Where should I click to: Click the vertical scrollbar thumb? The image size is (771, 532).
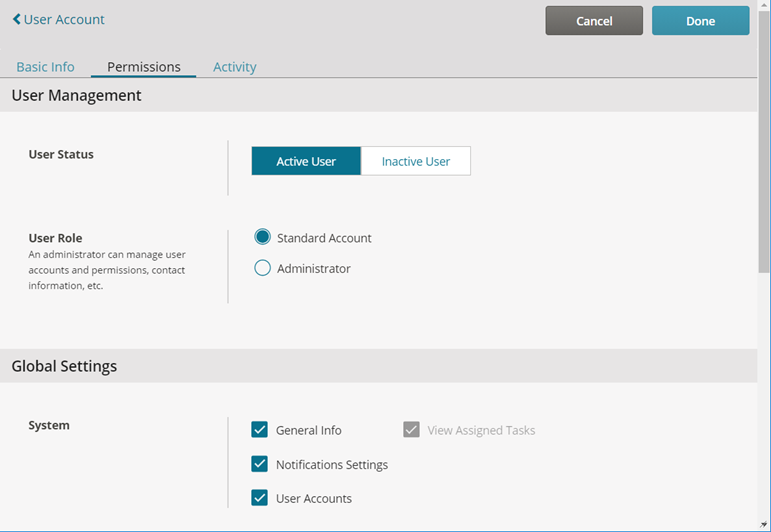click(764, 141)
